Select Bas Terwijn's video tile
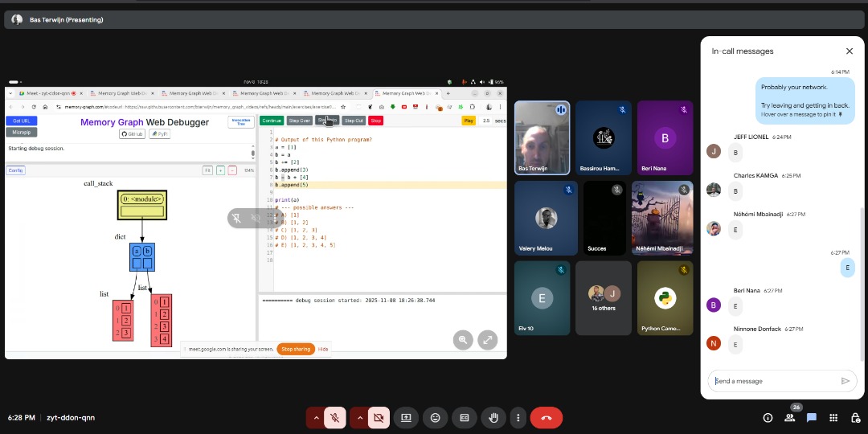 (x=542, y=138)
